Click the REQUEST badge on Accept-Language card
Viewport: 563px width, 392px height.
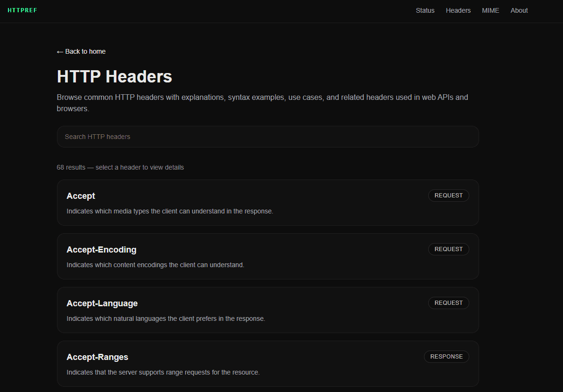pyautogui.click(x=449, y=303)
